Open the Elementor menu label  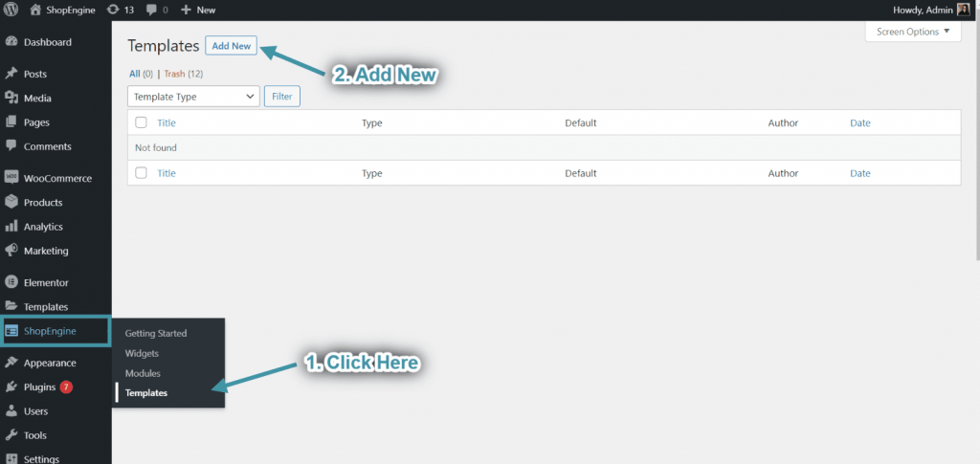click(x=46, y=282)
